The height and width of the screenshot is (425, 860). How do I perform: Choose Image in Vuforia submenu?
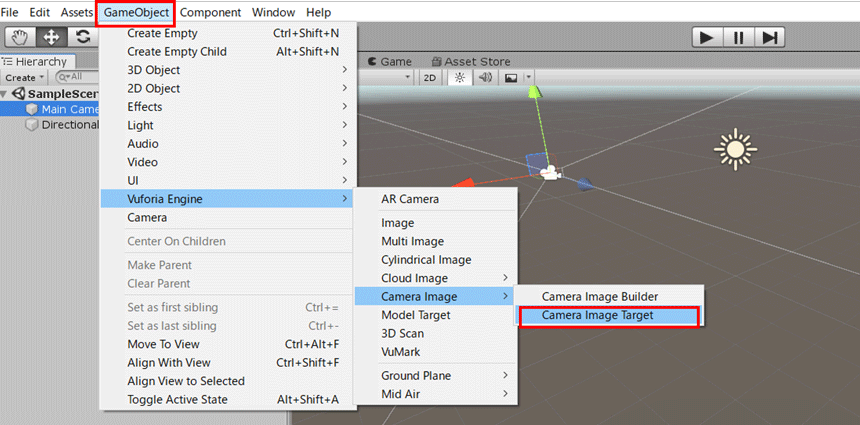click(x=435, y=223)
